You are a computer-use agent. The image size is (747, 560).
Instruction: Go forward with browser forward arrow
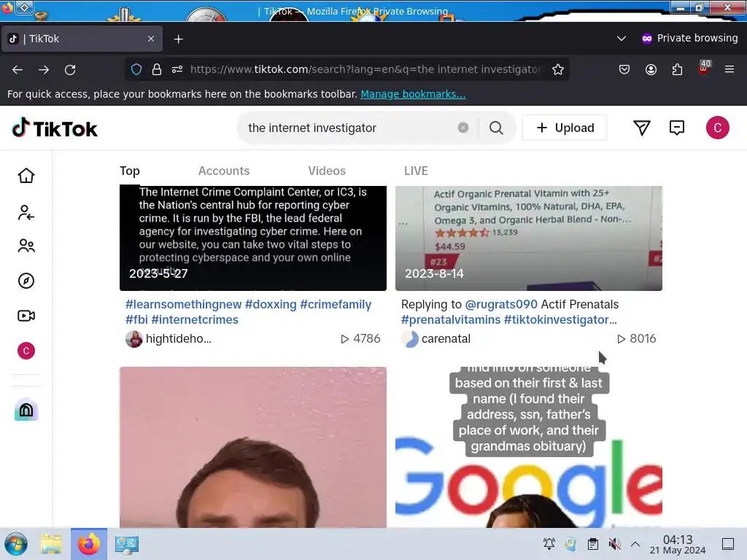(44, 69)
